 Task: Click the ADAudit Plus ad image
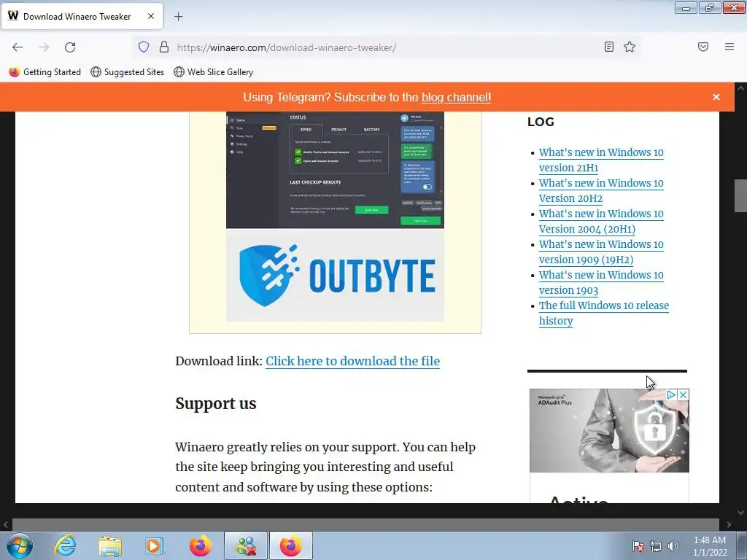(x=609, y=431)
